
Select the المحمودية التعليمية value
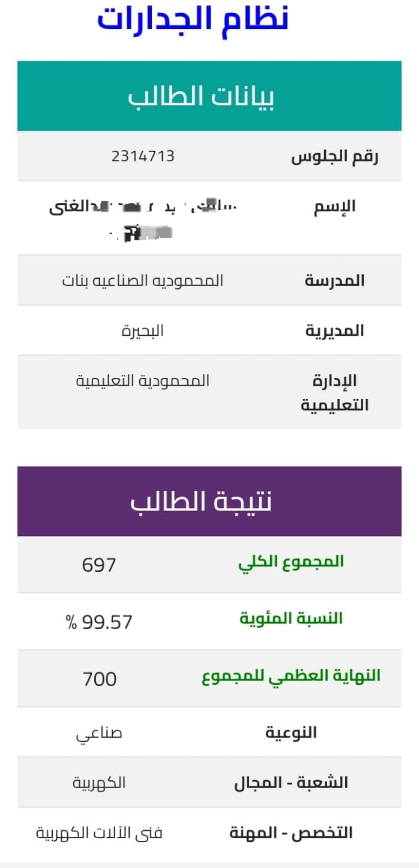[x=143, y=381]
